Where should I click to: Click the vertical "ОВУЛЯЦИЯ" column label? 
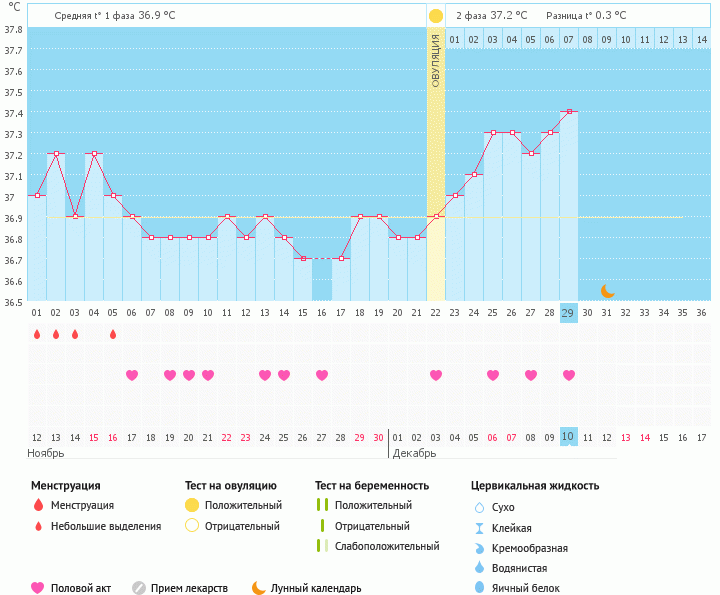tap(436, 60)
